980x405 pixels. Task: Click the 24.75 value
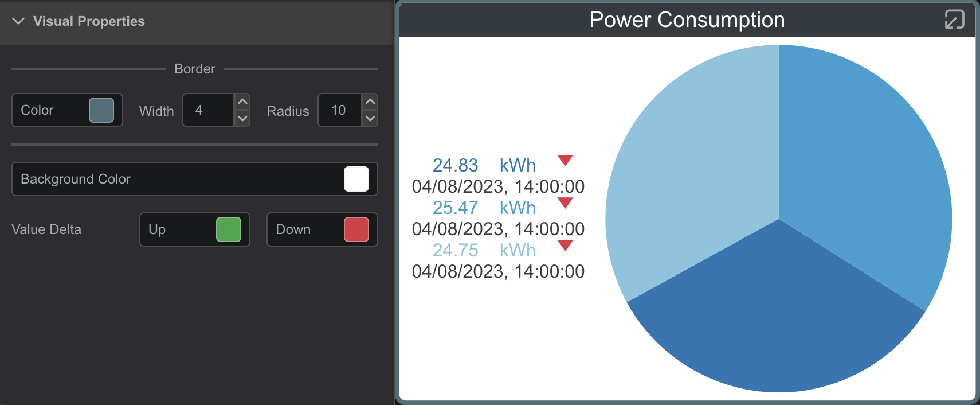coord(455,250)
